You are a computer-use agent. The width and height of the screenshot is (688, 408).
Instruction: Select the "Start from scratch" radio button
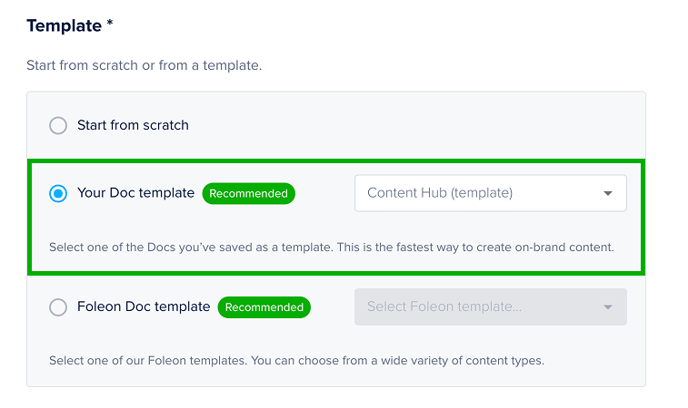tap(58, 126)
